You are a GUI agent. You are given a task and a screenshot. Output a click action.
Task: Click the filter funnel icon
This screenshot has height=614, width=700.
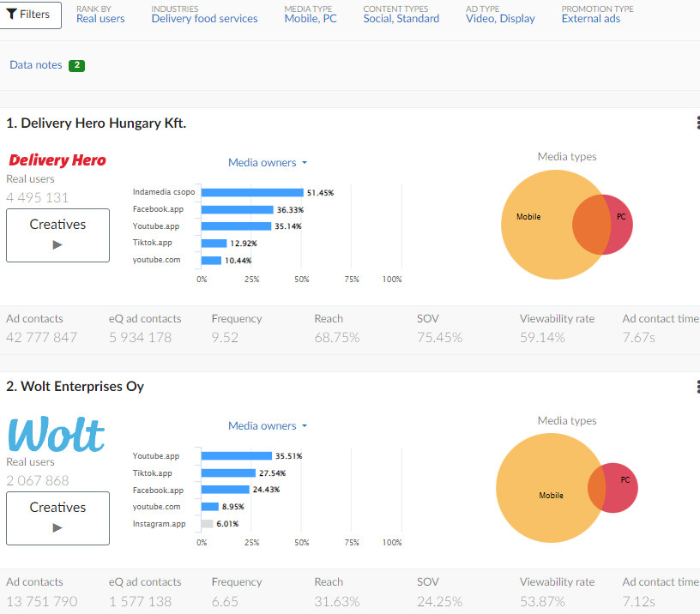[x=12, y=15]
